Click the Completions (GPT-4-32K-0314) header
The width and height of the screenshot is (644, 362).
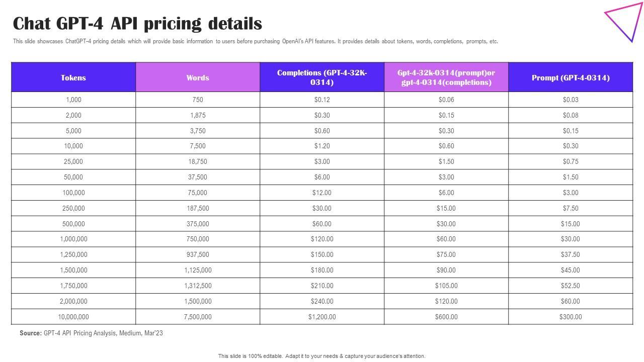pyautogui.click(x=322, y=77)
